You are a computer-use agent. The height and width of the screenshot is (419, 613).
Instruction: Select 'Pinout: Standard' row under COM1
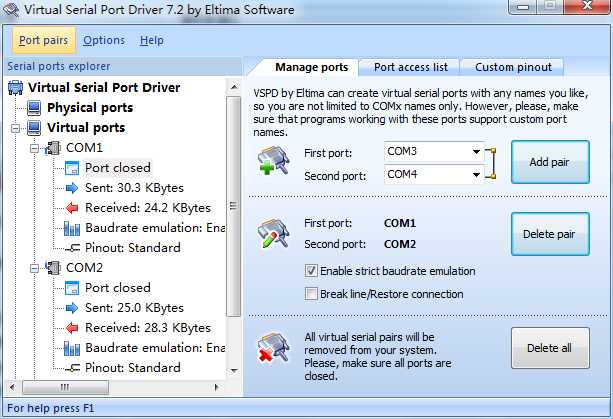coord(133,248)
